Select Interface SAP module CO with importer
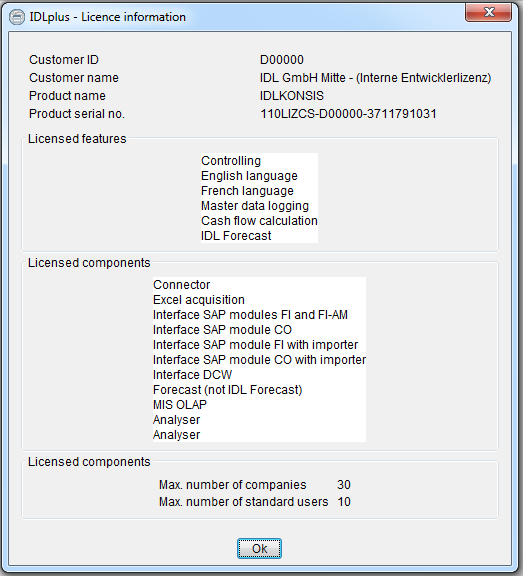523x576 pixels. [259, 360]
